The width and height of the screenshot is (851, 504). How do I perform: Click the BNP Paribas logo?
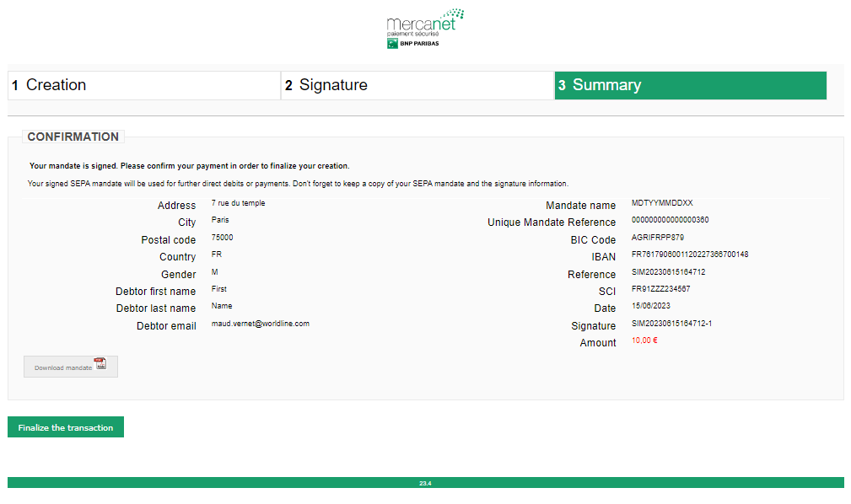[x=413, y=44]
